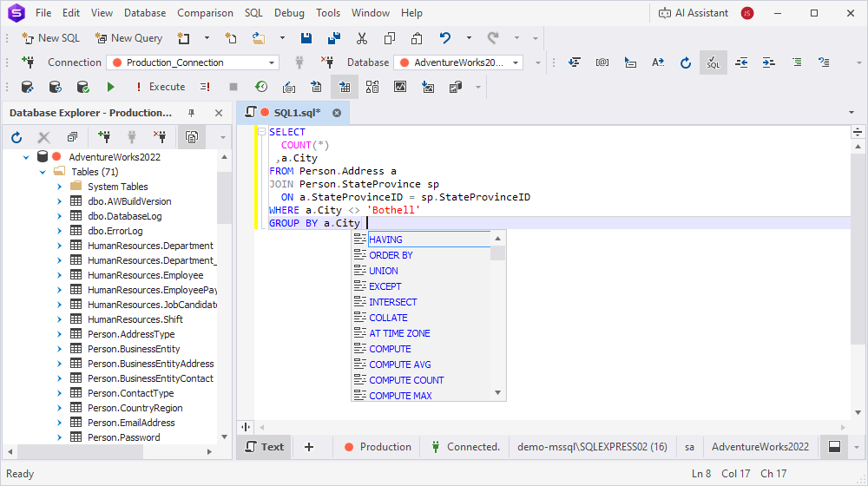868x486 pixels.
Task: Toggle the multiple-selection button in Database Explorer
Action: (x=191, y=137)
